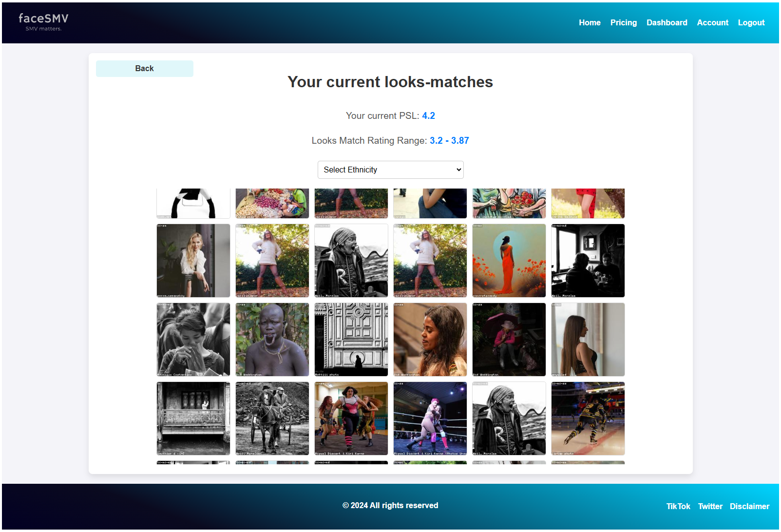This screenshot has width=781, height=532.
Task: Click the faceSMV logo
Action: pos(43,22)
